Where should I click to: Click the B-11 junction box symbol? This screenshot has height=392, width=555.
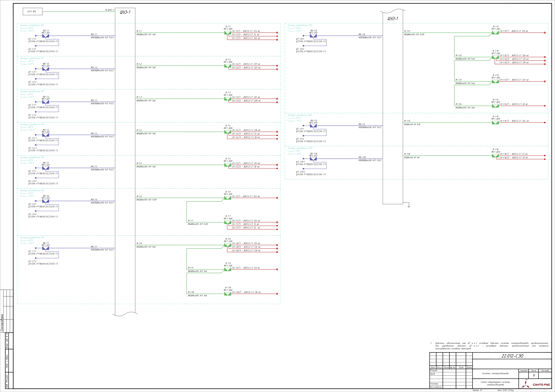227,33
